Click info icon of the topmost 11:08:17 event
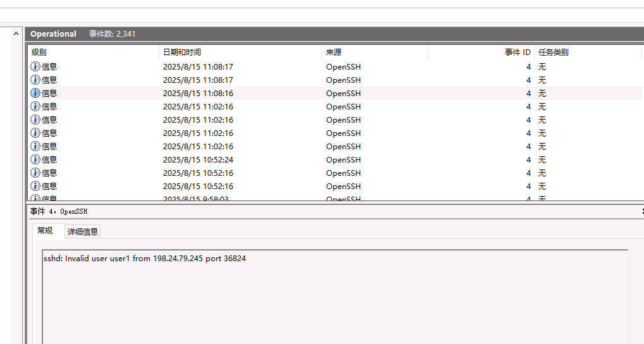 [x=35, y=66]
